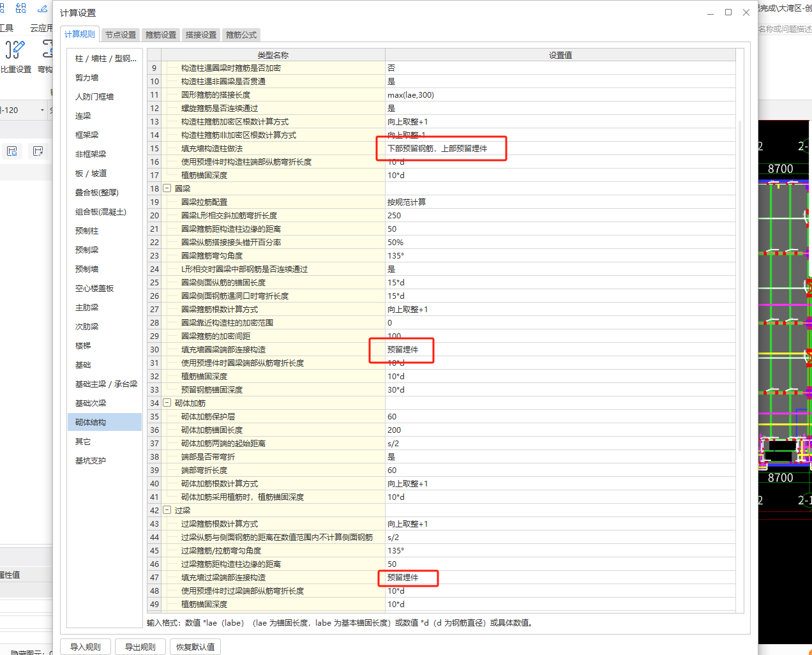Screen dimensions: 812x655
Task: Open the dropdown showing -120
Action: pos(42,110)
